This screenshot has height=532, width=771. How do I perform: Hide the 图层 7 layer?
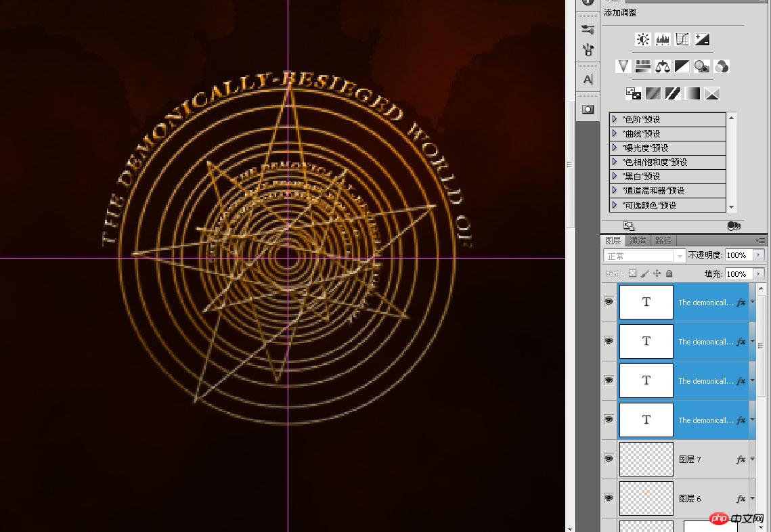[609, 459]
